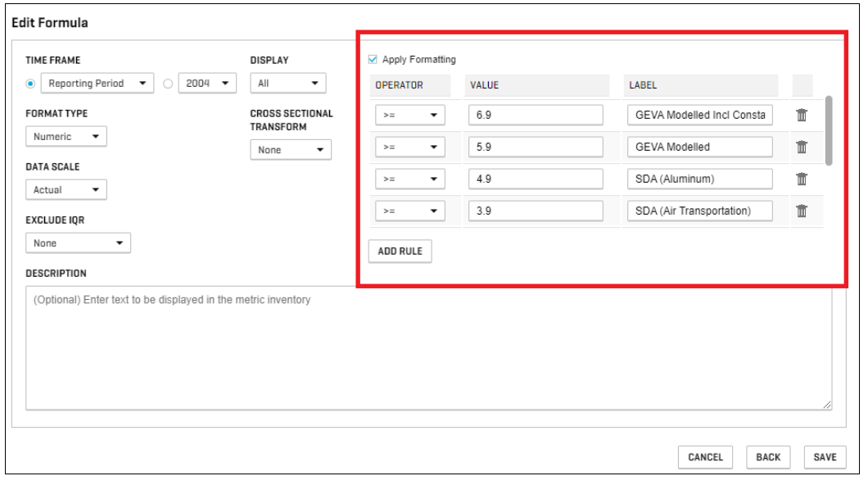Click the CANCEL button
The height and width of the screenshot is (485, 868).
click(705, 457)
